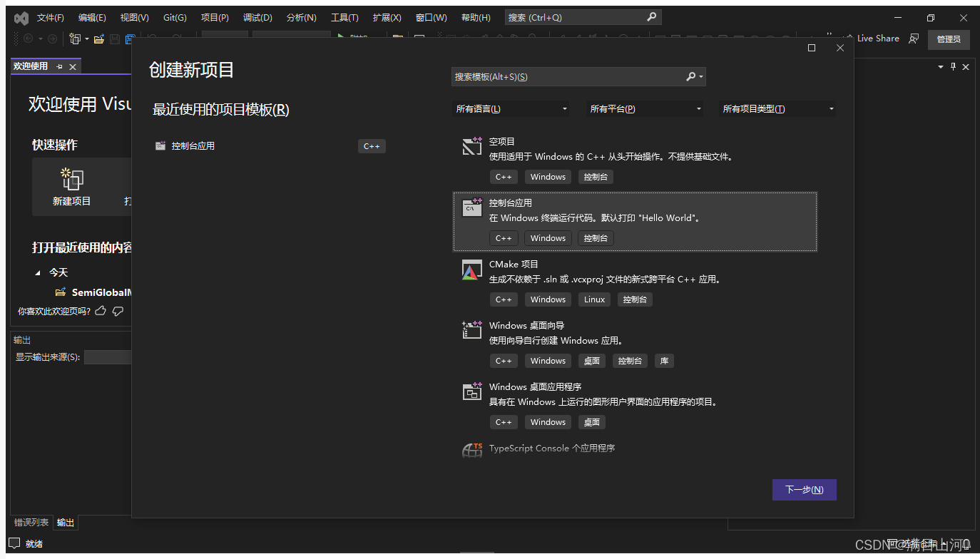Screen dimensions: 980x559
Task: Click magnifier in 搜索 (Ctrl+Q) box
Action: click(x=651, y=17)
